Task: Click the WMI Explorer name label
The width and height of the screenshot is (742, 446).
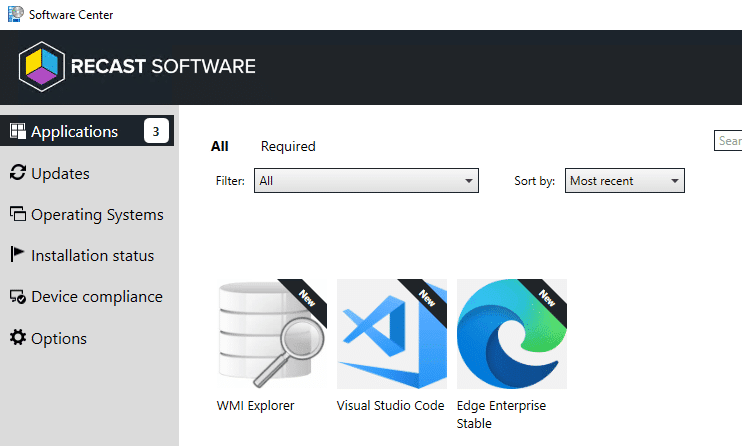Action: pos(256,406)
